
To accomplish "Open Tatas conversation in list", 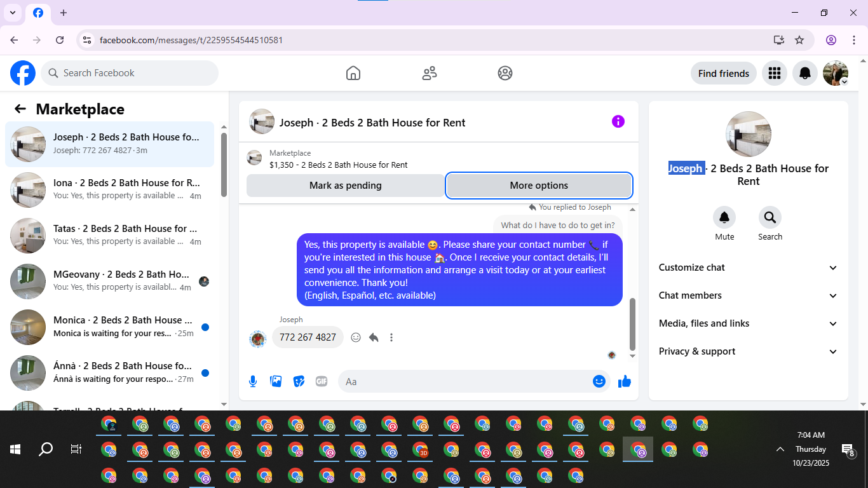I will point(110,236).
